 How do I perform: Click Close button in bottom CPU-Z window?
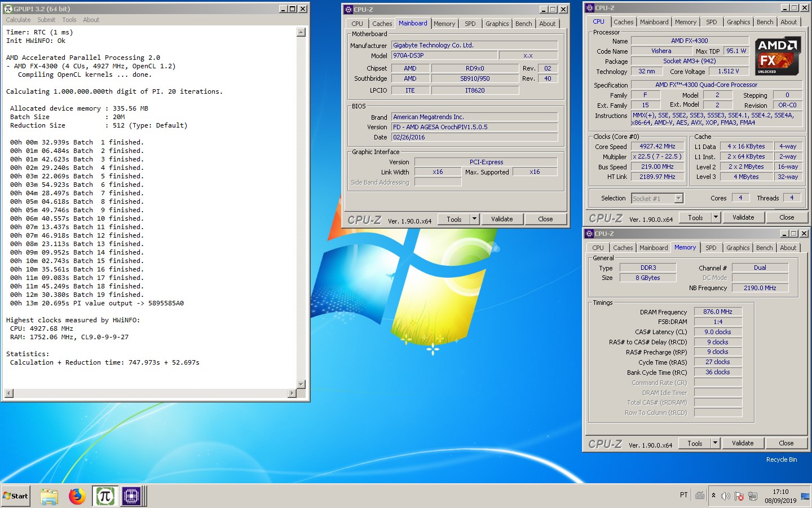point(786,443)
